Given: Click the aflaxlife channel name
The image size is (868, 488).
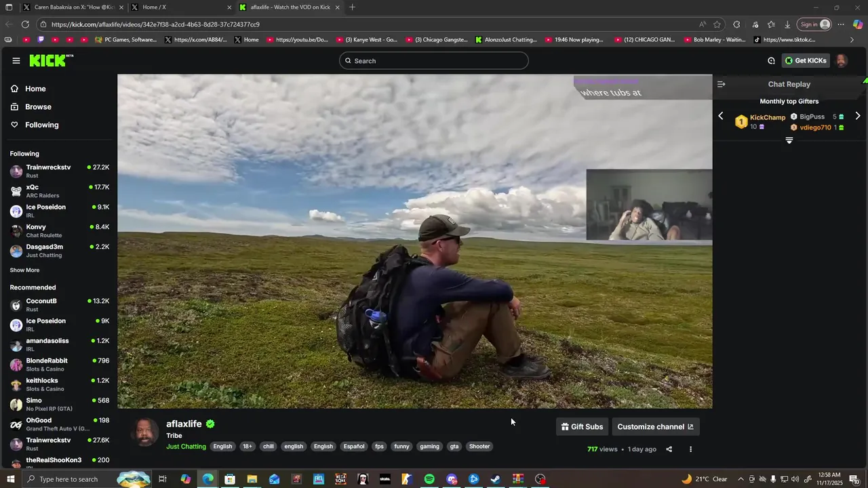Looking at the screenshot, I should (x=184, y=424).
